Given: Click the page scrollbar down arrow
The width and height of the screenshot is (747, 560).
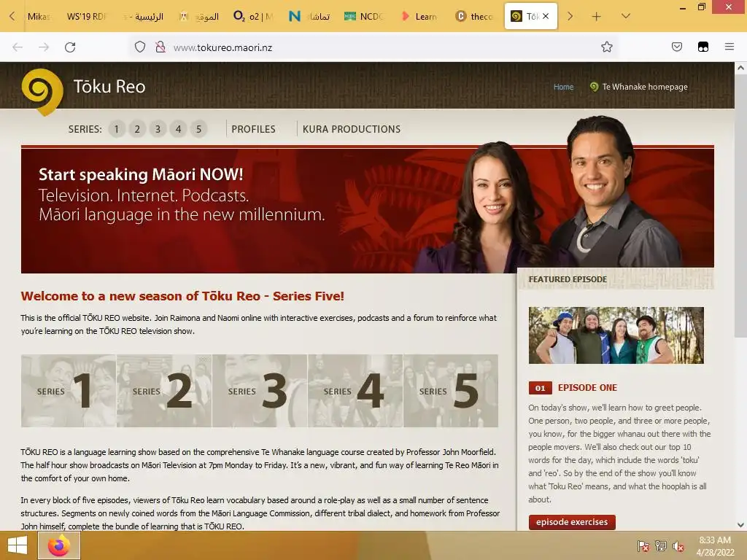Looking at the screenshot, I should click(x=740, y=525).
